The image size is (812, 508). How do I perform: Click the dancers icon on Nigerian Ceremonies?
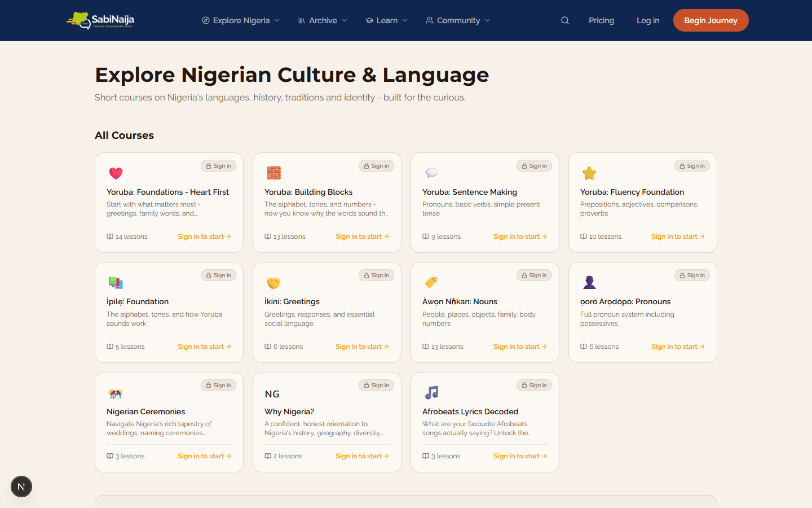tap(116, 393)
